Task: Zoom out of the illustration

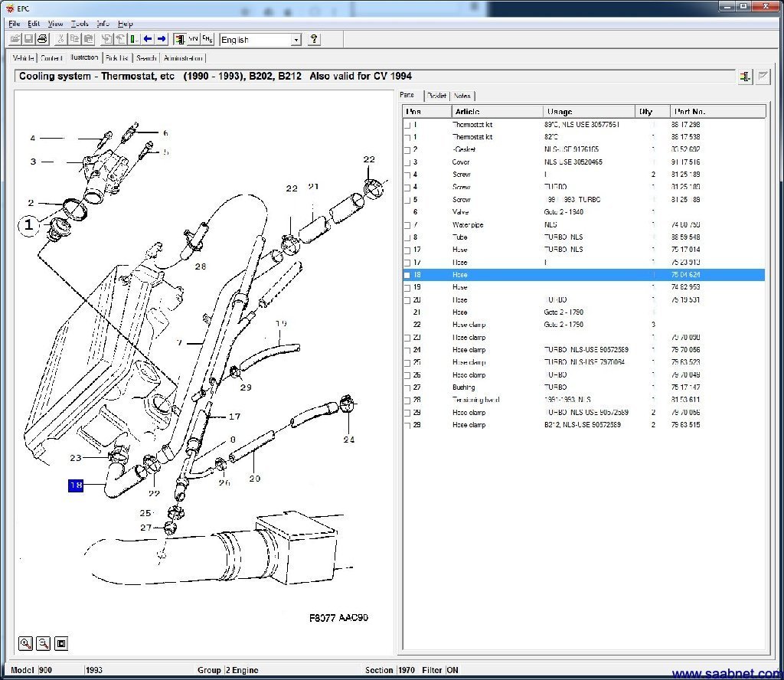Action: pyautogui.click(x=44, y=643)
